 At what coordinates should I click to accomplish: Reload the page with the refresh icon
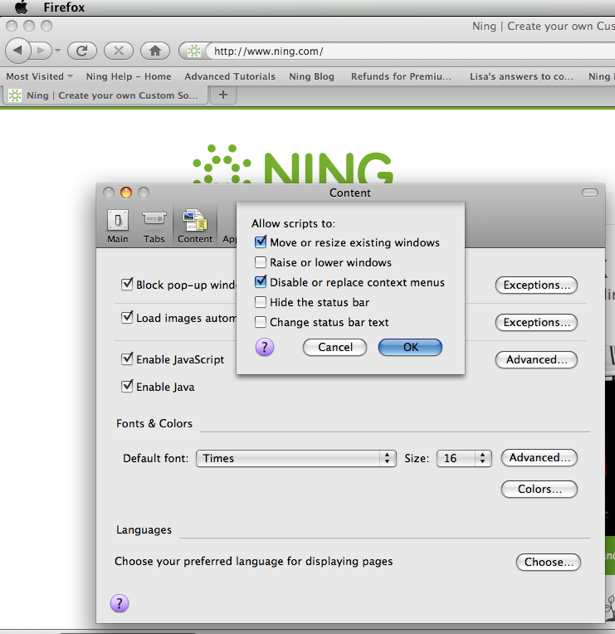[82, 51]
